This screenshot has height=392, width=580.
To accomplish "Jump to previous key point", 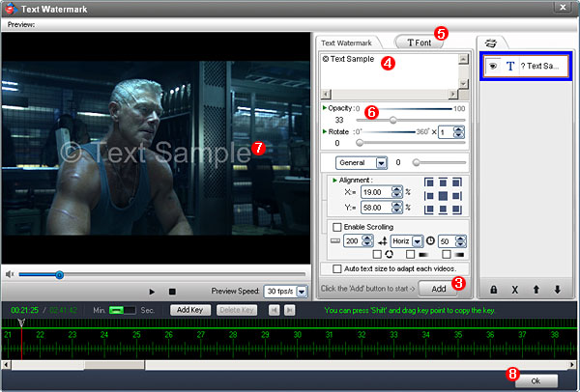I will tap(275, 310).
